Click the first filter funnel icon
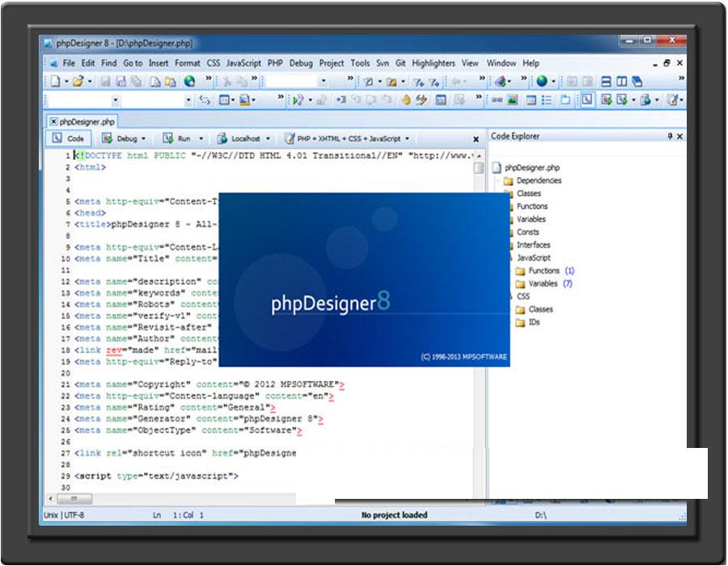Viewport: 728px width, 566px height. 419,82
